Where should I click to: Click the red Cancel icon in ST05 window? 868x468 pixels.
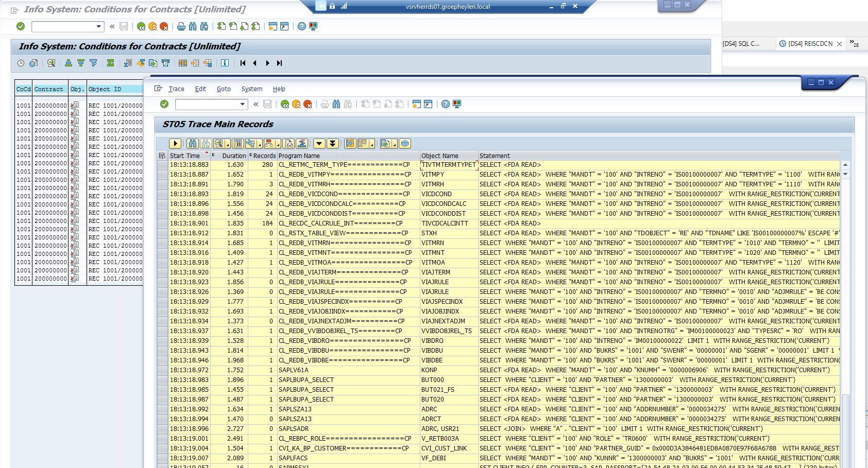(x=308, y=104)
